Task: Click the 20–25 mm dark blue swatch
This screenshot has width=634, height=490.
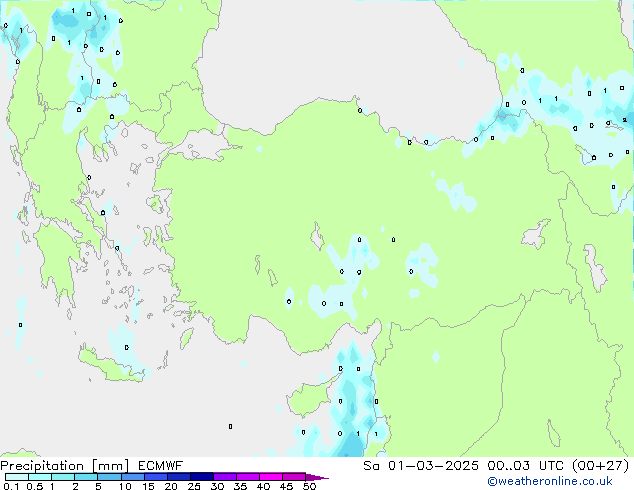Action: pyautogui.click(x=179, y=477)
